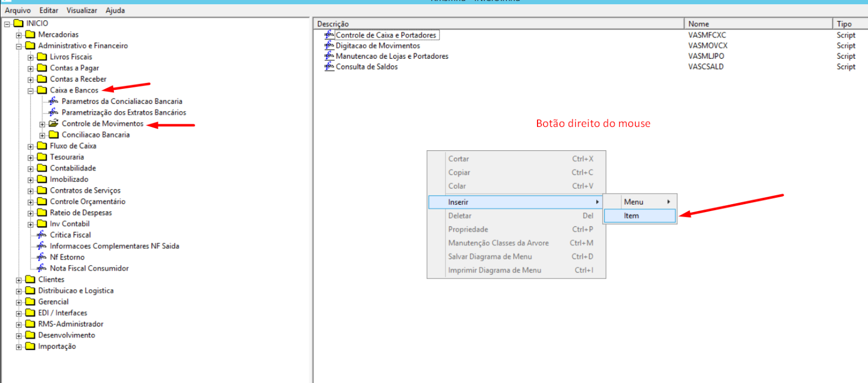Expand the Desenvolvimento tree node

19,336
